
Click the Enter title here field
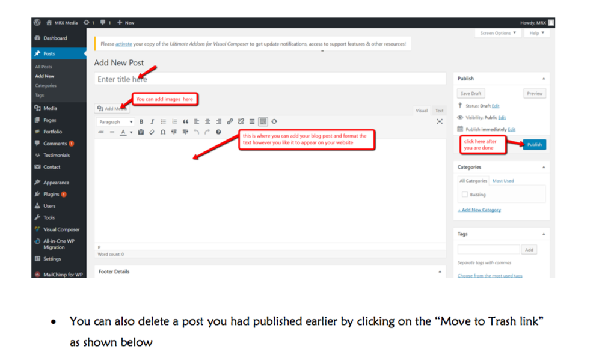(270, 79)
